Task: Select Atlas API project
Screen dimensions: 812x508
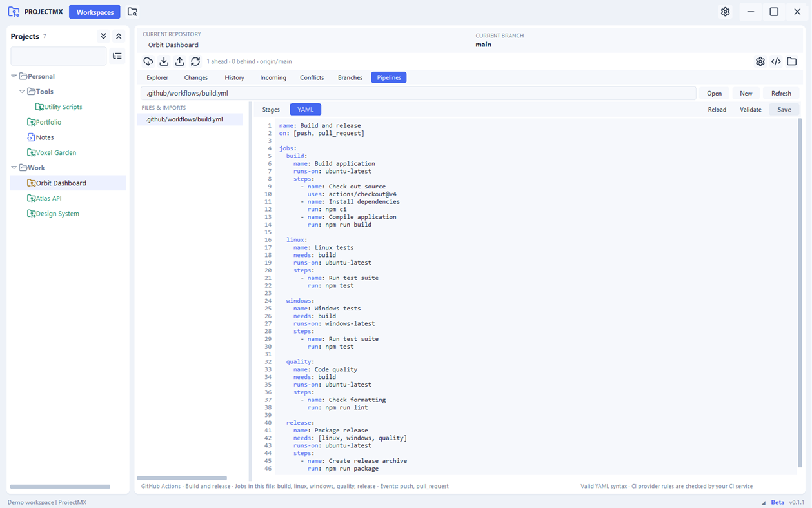Action: tap(49, 199)
